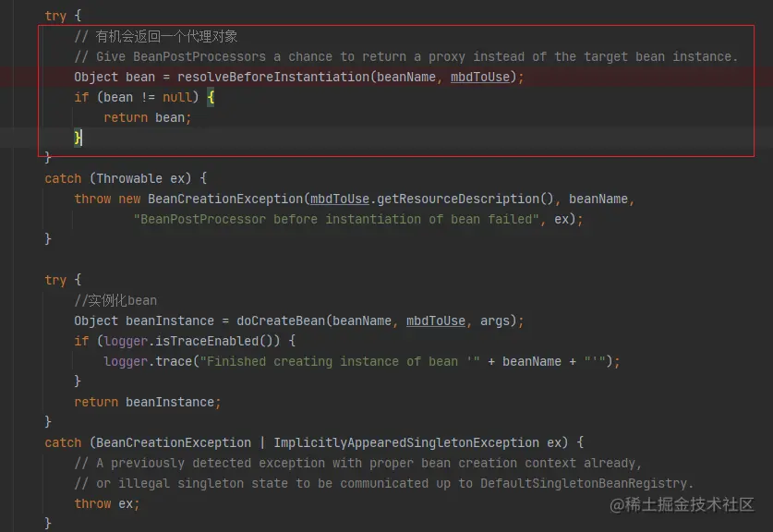Click the resolveBeforeInstantiation method call
773x532 pixels.
(273, 78)
